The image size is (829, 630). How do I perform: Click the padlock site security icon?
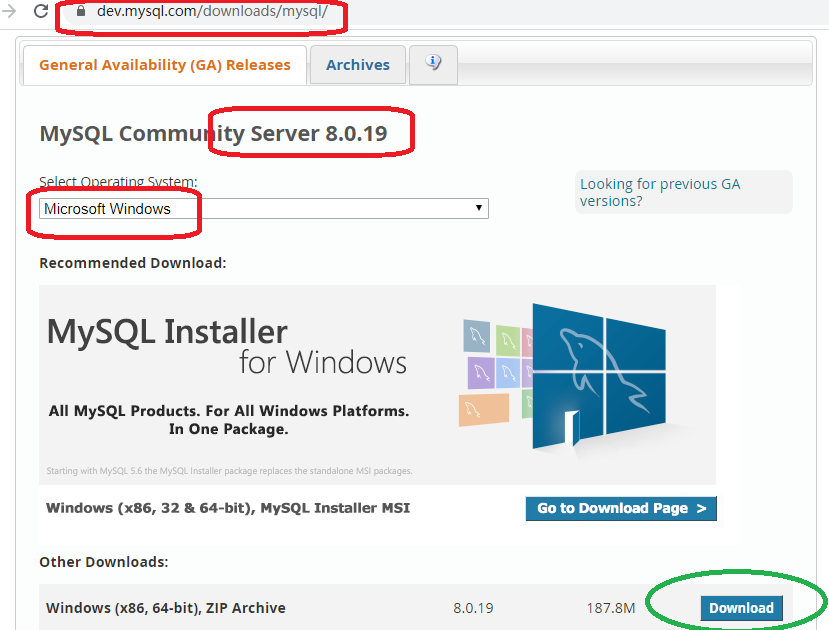pyautogui.click(x=81, y=11)
